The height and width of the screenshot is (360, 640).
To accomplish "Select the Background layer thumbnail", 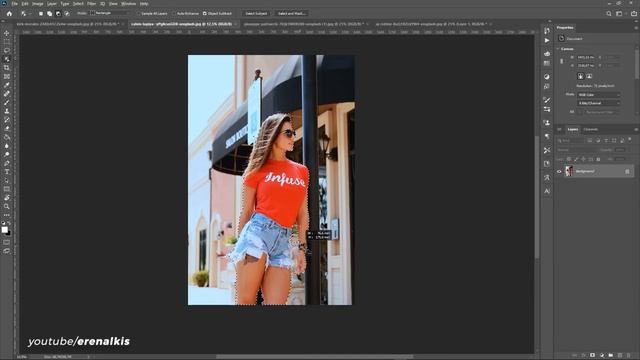I will 569,171.
